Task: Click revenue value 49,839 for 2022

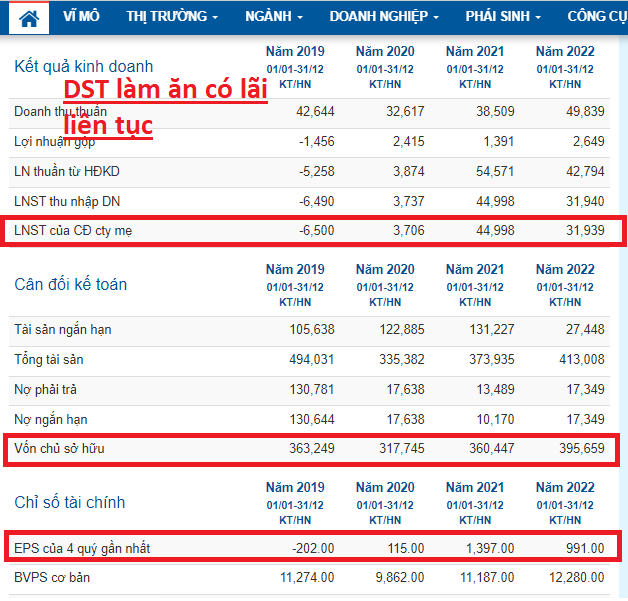Action: 585,111
